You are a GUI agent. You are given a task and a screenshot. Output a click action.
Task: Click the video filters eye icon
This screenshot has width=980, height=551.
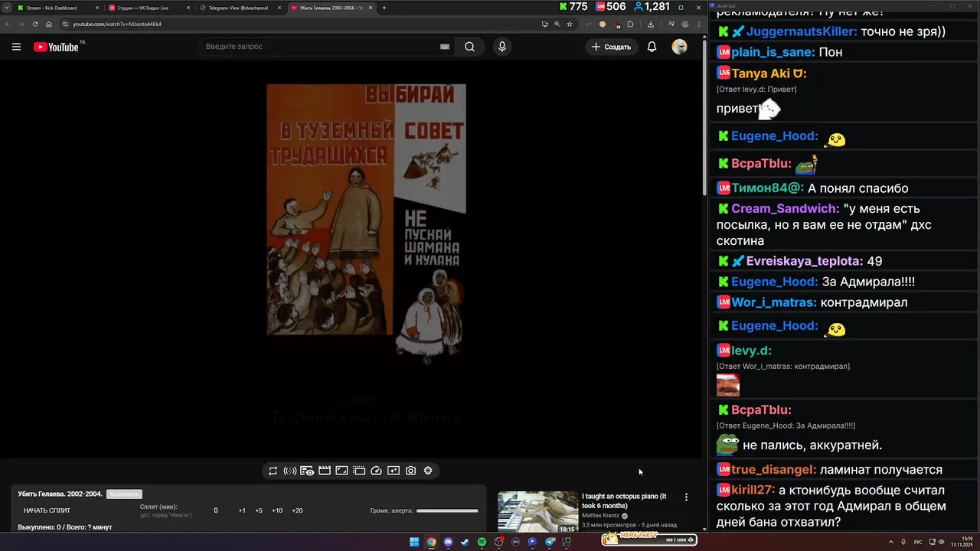coord(307,471)
